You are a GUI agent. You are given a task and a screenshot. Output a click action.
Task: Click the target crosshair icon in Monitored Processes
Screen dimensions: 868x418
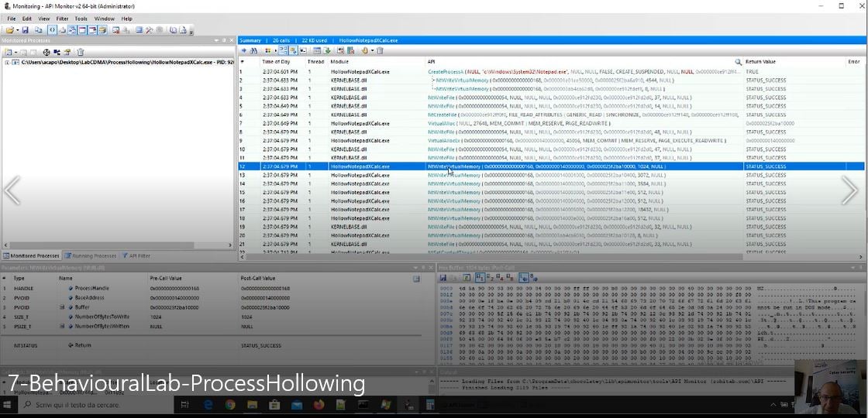(x=46, y=52)
